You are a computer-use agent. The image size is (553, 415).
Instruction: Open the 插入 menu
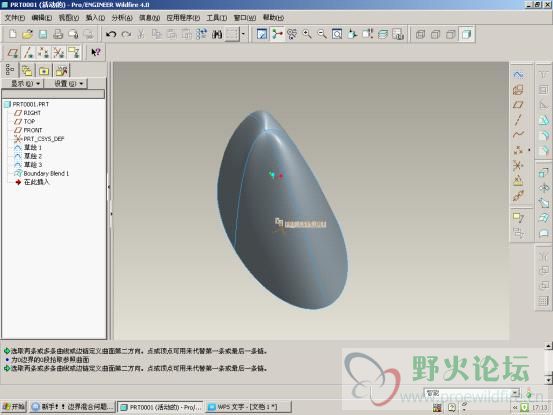pyautogui.click(x=95, y=18)
